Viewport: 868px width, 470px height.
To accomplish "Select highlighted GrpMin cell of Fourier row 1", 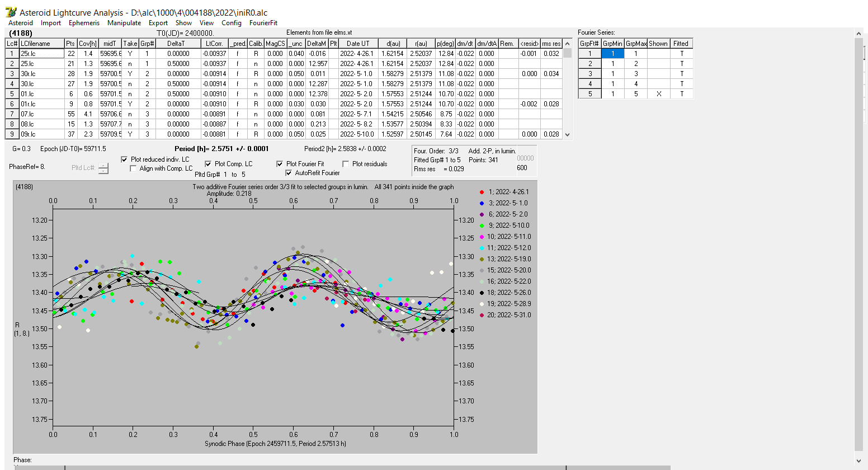I will [612, 54].
